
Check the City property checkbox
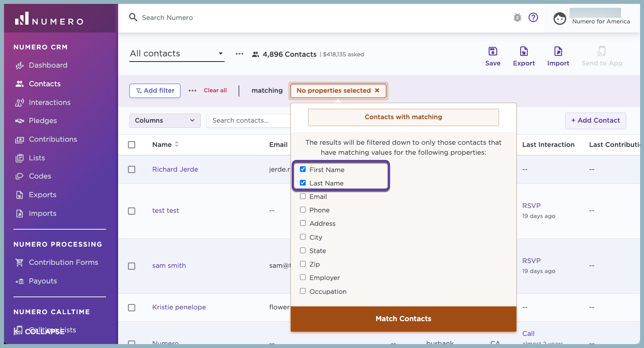point(303,237)
